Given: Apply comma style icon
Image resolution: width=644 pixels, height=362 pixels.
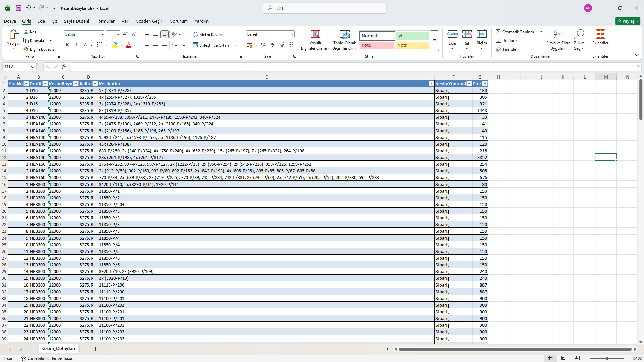Looking at the screenshot, I should point(272,45).
